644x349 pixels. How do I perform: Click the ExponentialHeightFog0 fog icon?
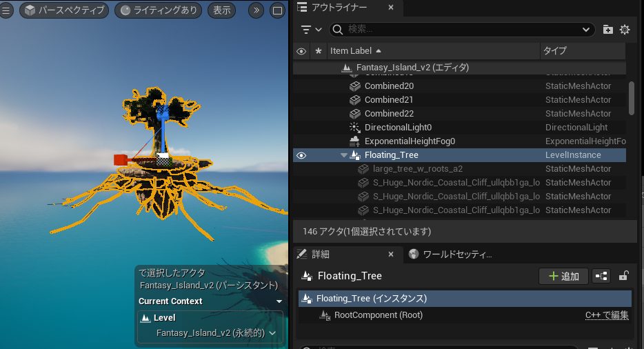[354, 141]
